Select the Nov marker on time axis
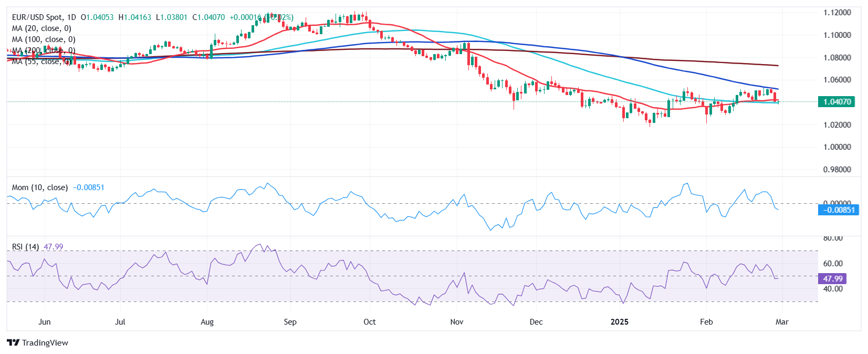Viewport: 868px width, 354px height. coord(457,322)
